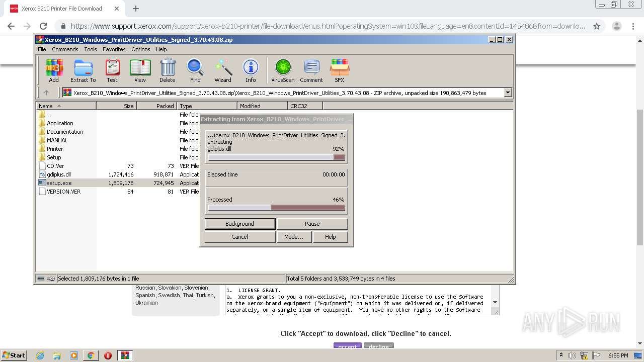Open the Options menu
Viewport: 644px width, 362px height.
(x=141, y=49)
